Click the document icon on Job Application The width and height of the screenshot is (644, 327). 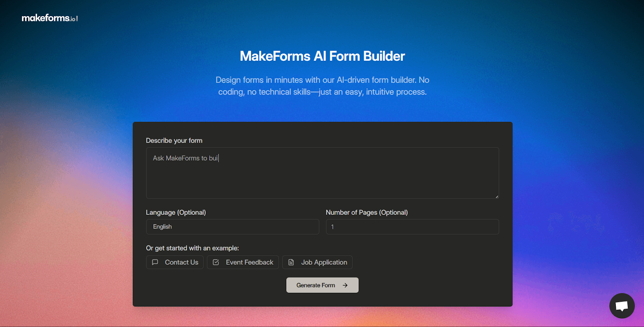[291, 262]
